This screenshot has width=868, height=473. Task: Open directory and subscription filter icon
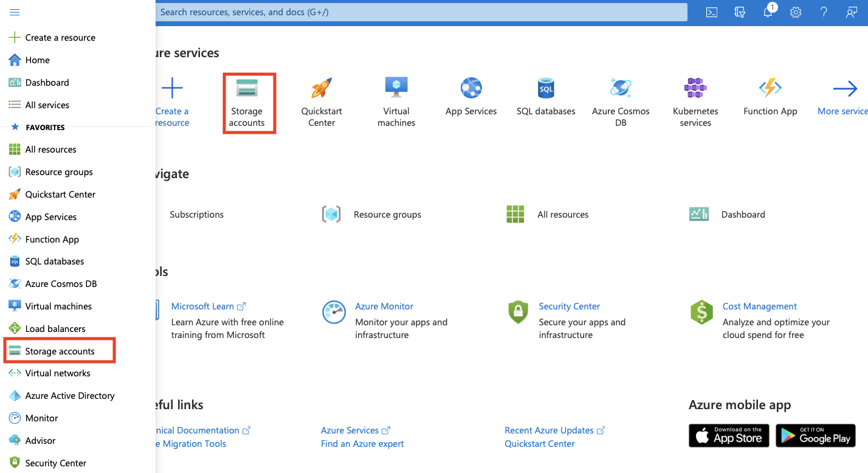(x=740, y=12)
